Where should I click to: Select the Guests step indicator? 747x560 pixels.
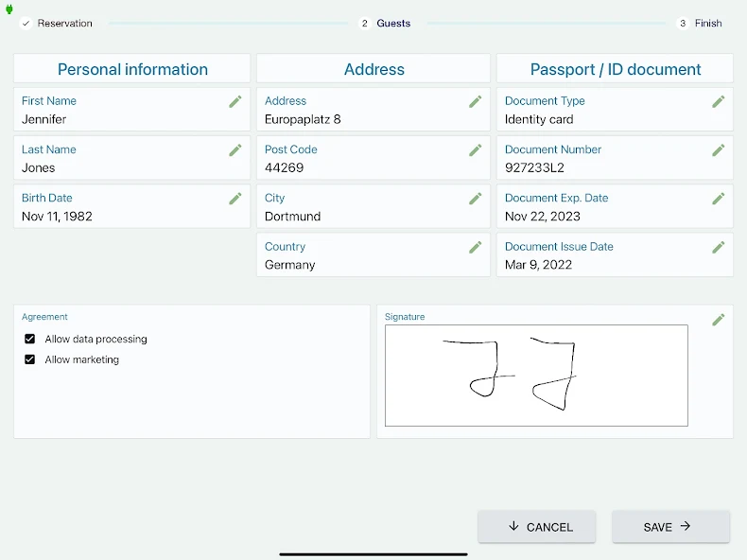385,24
